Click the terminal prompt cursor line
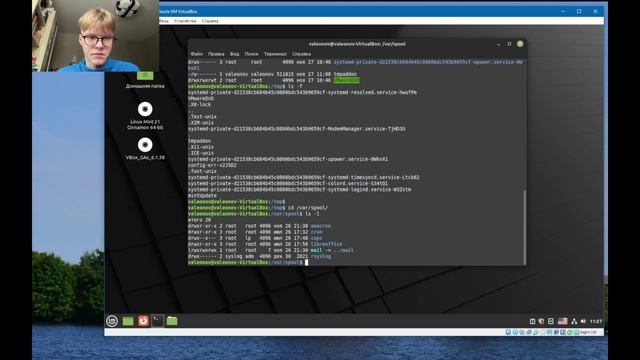The height and width of the screenshot is (360, 640). [248, 262]
